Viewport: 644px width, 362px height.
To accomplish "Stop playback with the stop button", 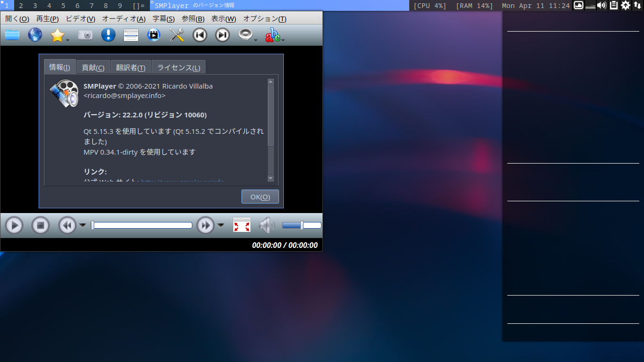I will click(41, 225).
